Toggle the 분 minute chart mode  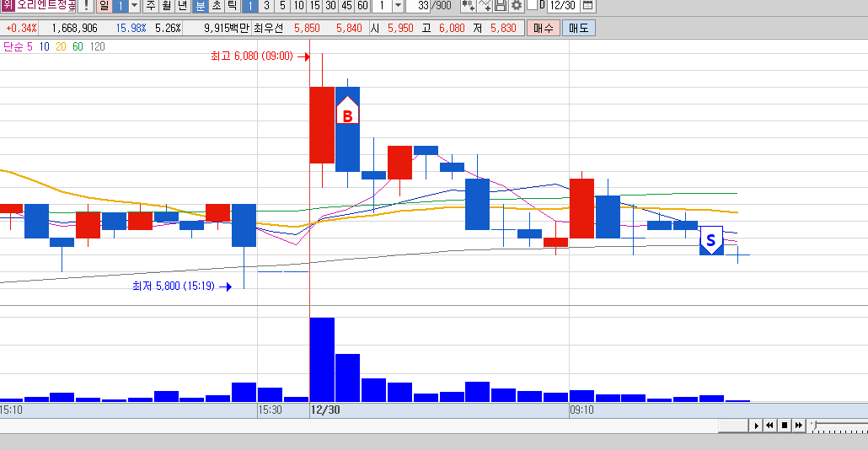[x=201, y=6]
